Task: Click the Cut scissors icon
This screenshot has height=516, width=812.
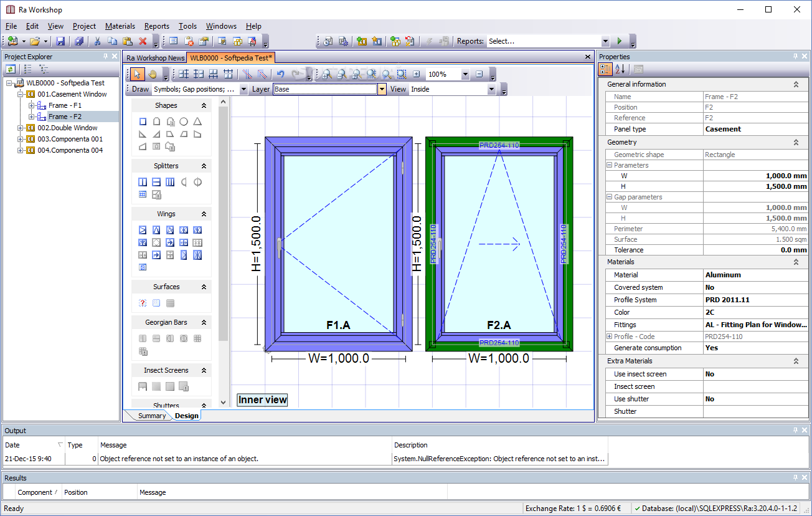Action: 97,41
